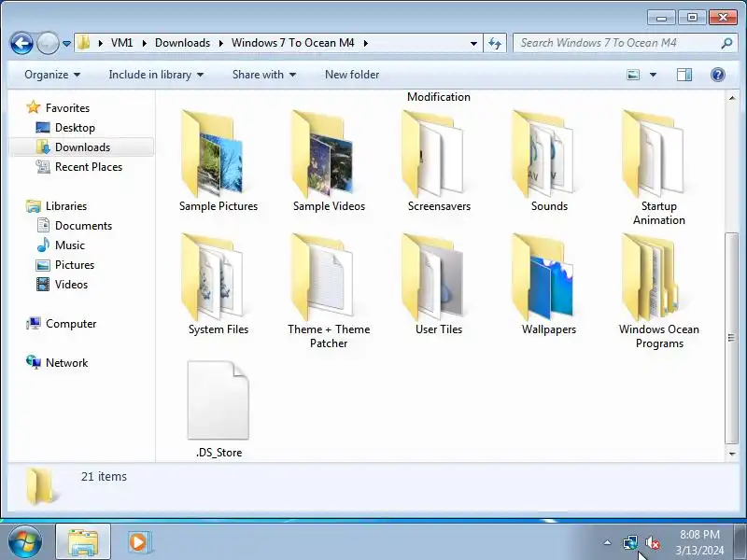Open the Videos library
The image size is (747, 560).
(72, 285)
